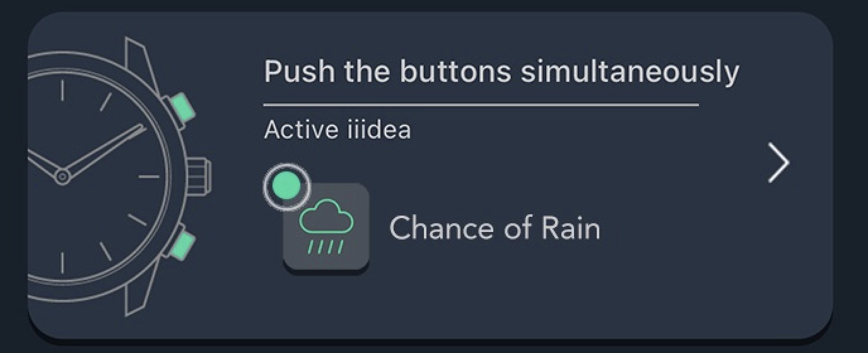
Task: Click the twelve o'clock dial marker
Action: pos(62,91)
